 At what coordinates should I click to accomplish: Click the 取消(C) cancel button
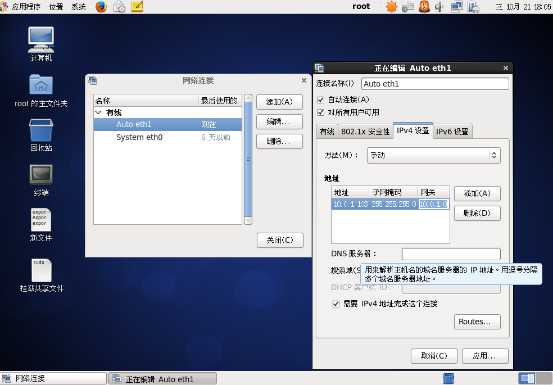(x=434, y=356)
